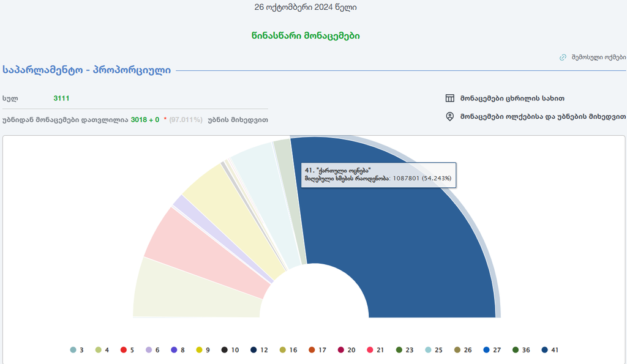Toggle legend item 41 dark blue series
This screenshot has width=627, height=364.
[x=550, y=350]
